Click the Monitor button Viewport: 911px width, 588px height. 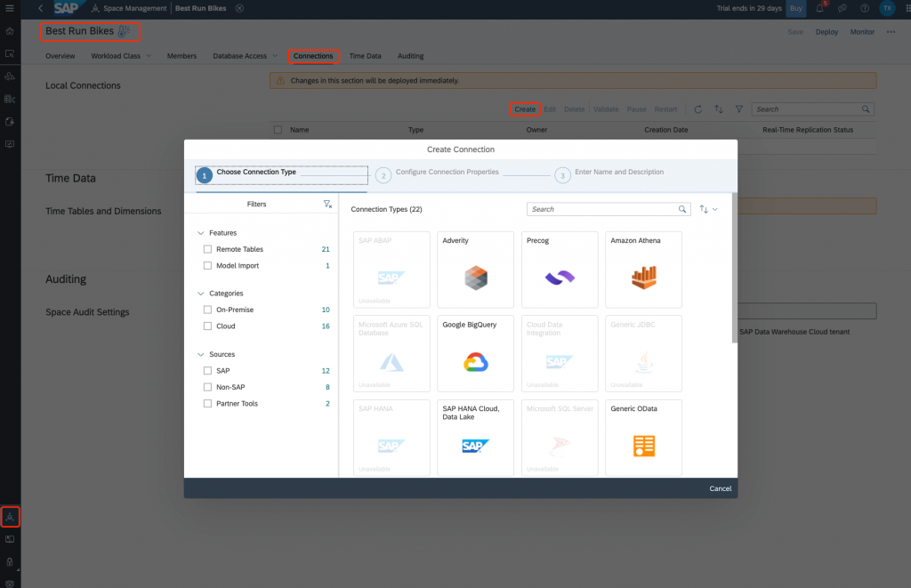tap(861, 32)
